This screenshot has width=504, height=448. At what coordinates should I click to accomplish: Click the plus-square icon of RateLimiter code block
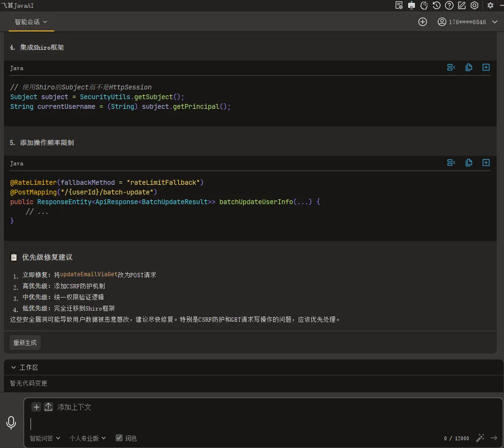pos(486,163)
